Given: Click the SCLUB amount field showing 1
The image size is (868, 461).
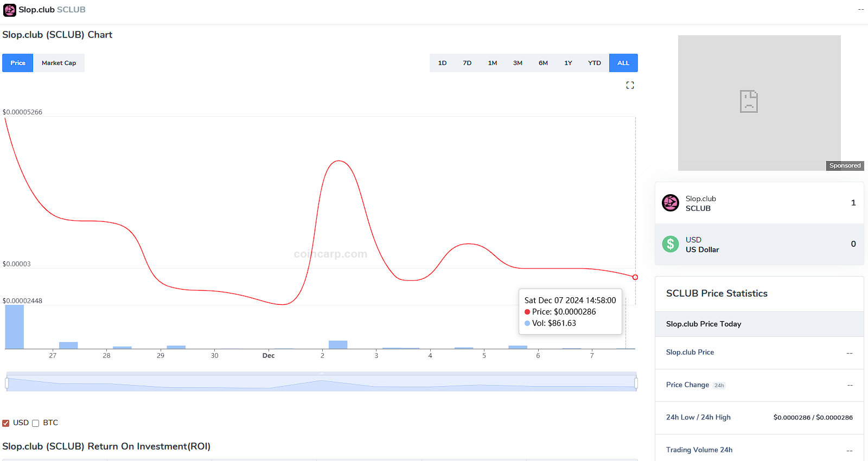Looking at the screenshot, I should (x=853, y=203).
